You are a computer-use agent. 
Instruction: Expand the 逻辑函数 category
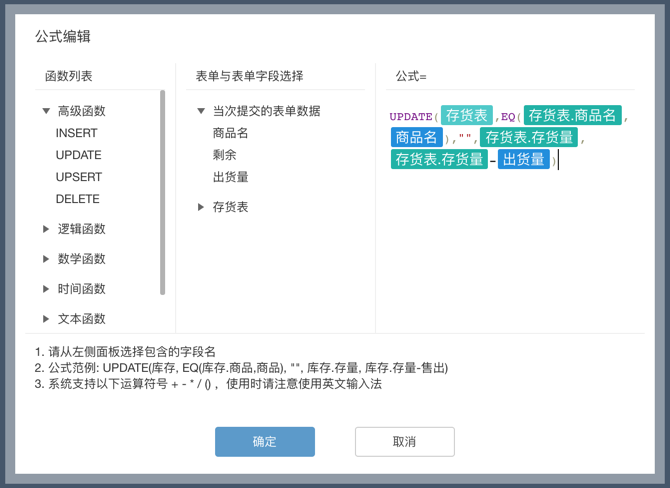point(46,229)
